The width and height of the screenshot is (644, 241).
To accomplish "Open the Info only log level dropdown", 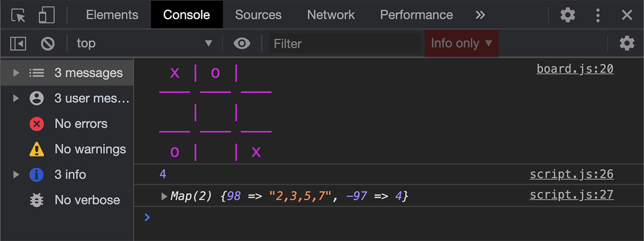I will tap(462, 44).
